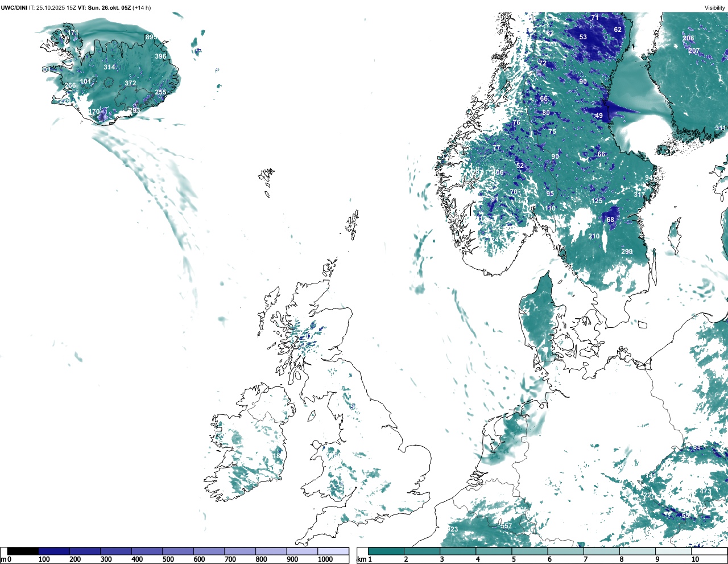This screenshot has width=728, height=564.
Task: Select the '101' value in Iceland
Action: (85, 81)
